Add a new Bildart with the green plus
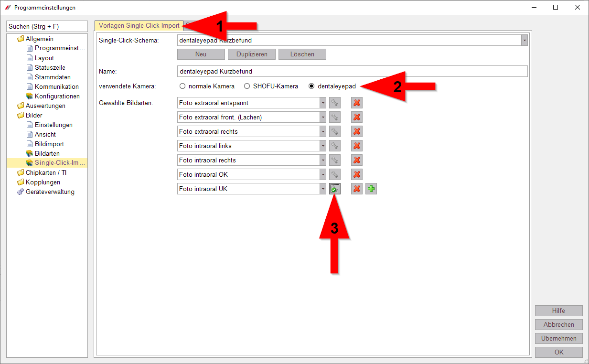Image resolution: width=589 pixels, height=364 pixels. pyautogui.click(x=371, y=189)
